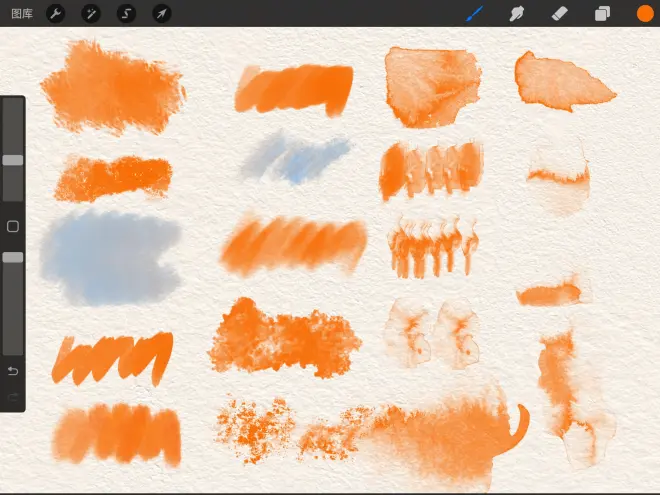This screenshot has height=495, width=660.
Task: Open the Adjustments magic wand menu
Action: (x=91, y=14)
